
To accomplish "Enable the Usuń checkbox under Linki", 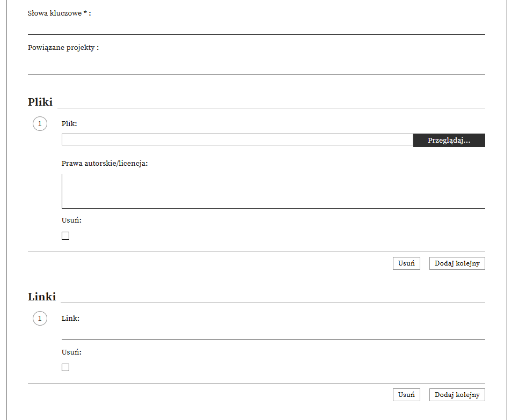I will pyautogui.click(x=65, y=367).
